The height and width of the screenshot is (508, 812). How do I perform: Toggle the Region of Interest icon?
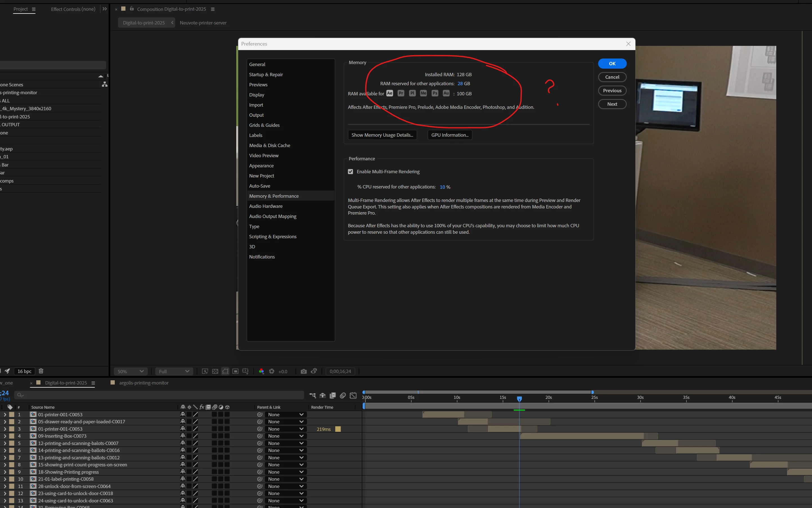235,371
